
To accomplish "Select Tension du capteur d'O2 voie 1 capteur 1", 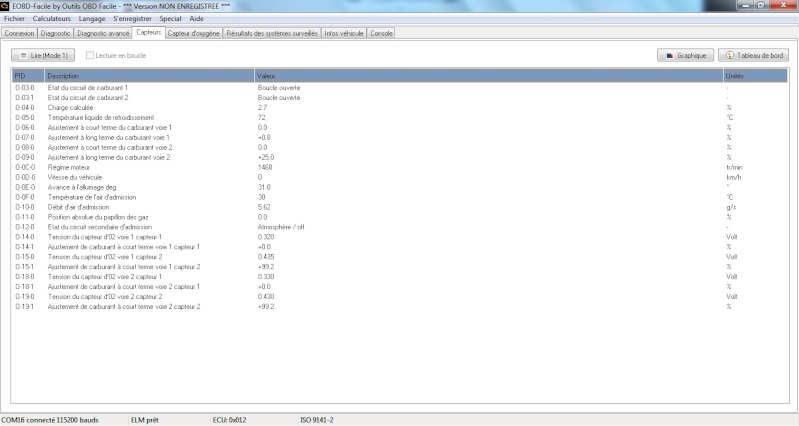I will pyautogui.click(x=400, y=236).
